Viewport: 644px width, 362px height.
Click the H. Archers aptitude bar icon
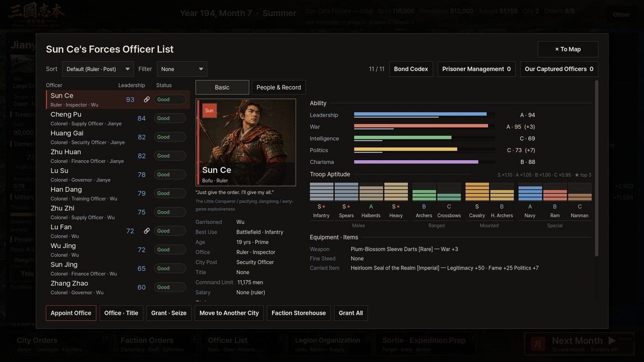[502, 191]
